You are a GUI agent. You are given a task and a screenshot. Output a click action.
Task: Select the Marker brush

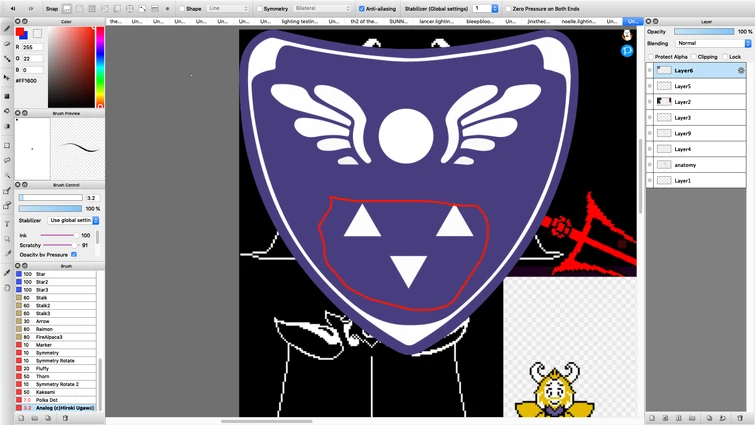(x=56, y=345)
